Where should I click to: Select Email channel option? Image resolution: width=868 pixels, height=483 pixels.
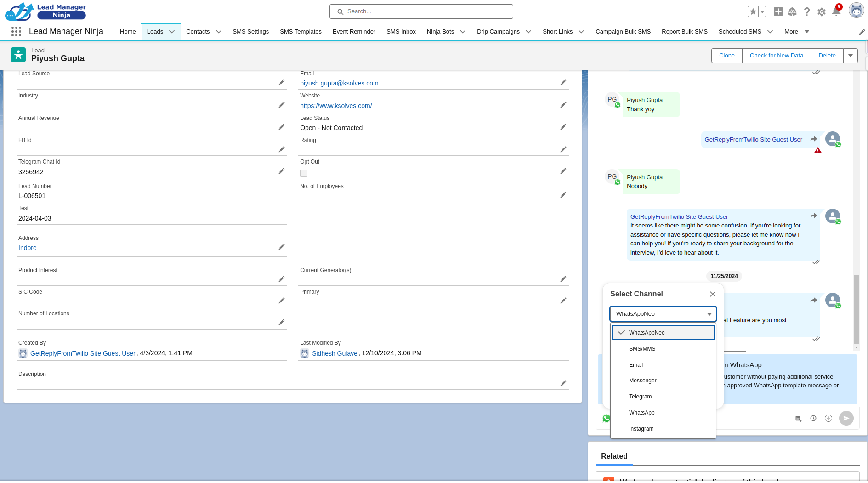pyautogui.click(x=663, y=365)
